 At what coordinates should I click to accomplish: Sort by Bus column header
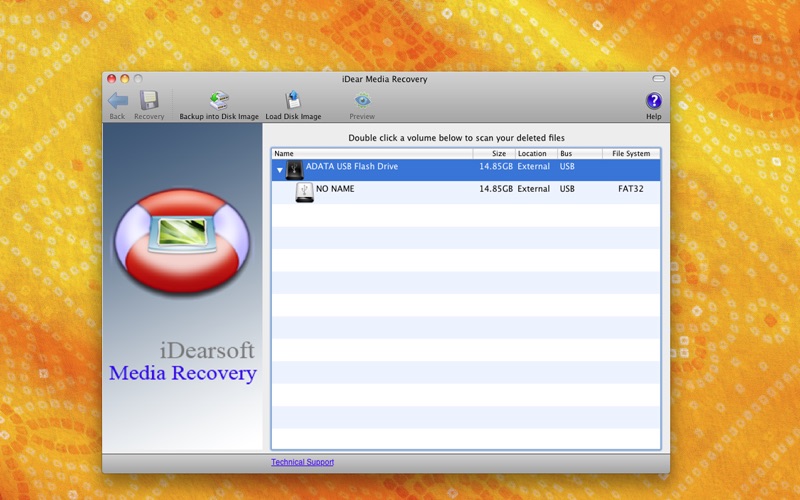(x=580, y=153)
